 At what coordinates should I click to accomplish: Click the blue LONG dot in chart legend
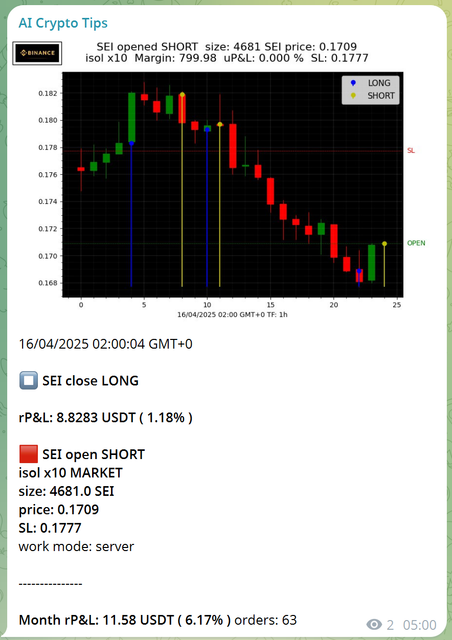(353, 83)
